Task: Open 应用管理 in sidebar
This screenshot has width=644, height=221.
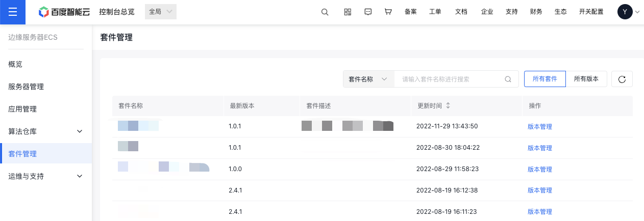Action: click(22, 109)
